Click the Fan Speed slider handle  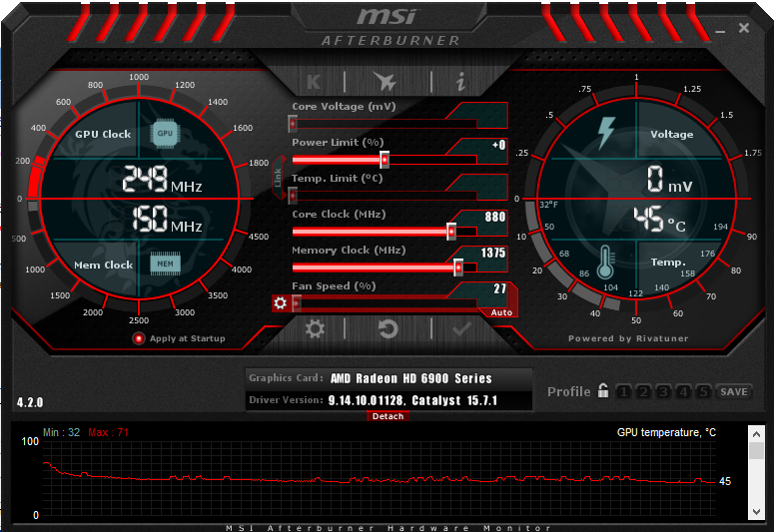(x=297, y=303)
